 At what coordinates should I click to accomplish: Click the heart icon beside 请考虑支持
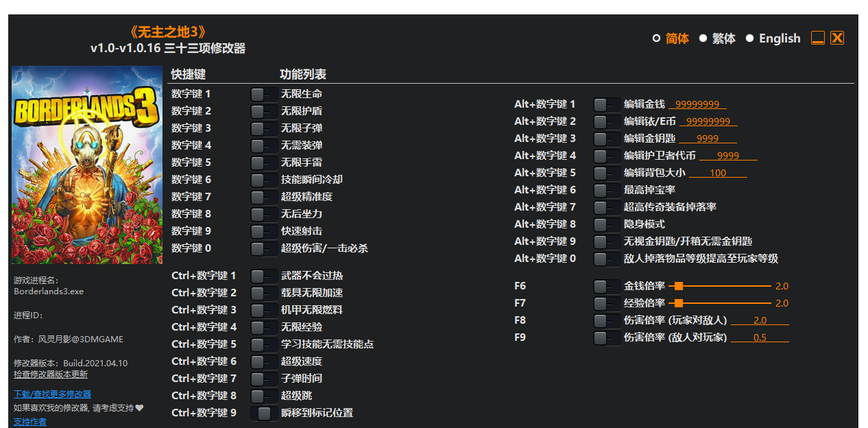coord(139,407)
